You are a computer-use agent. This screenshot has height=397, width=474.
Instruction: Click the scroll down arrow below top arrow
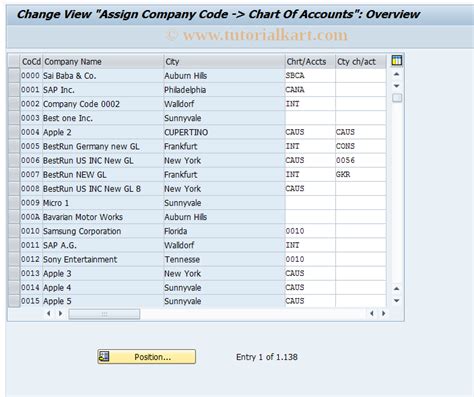click(396, 86)
